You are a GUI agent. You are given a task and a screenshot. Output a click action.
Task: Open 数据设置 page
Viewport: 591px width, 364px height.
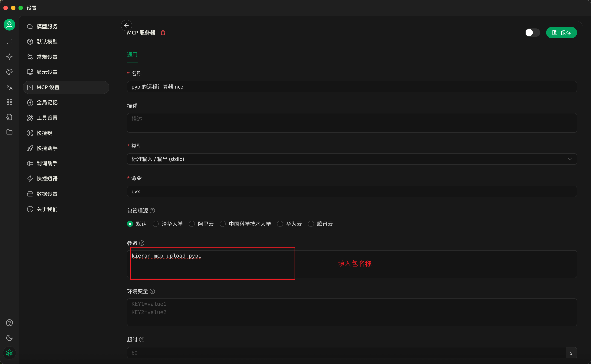click(66, 194)
